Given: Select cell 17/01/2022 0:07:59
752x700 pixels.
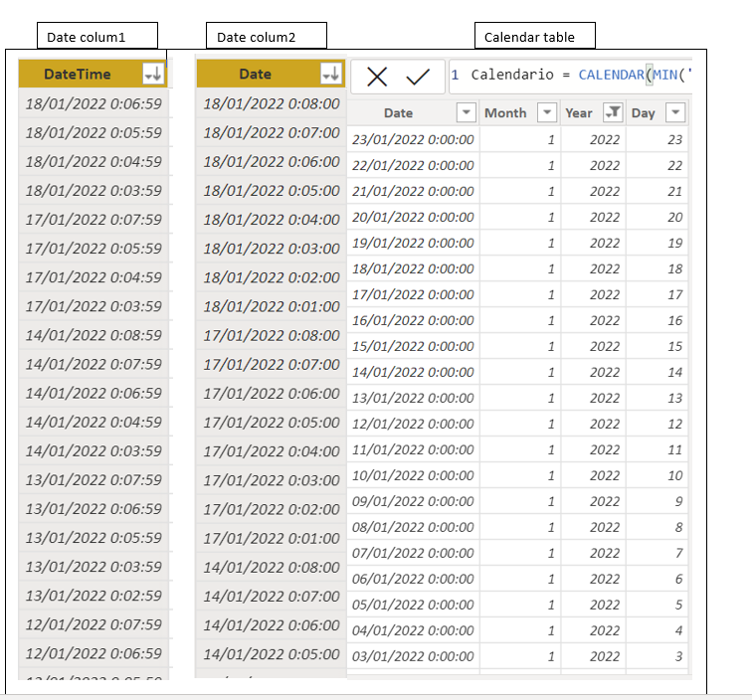Looking at the screenshot, I should pyautogui.click(x=94, y=220).
